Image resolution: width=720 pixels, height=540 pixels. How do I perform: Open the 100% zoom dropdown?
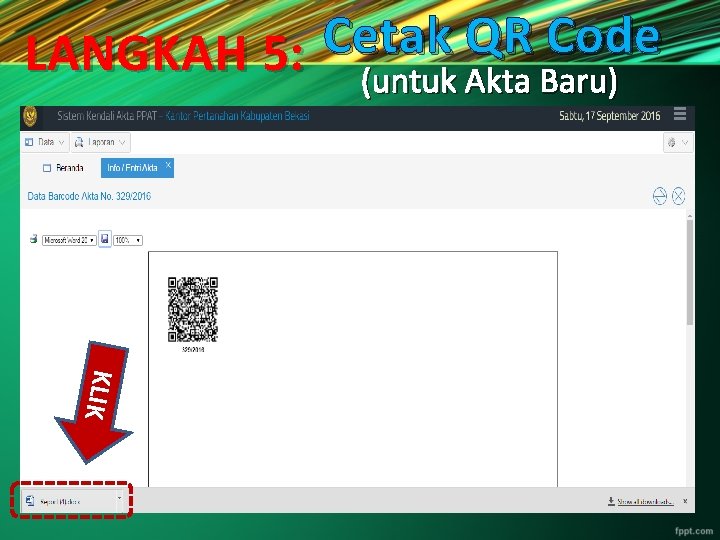[128, 240]
